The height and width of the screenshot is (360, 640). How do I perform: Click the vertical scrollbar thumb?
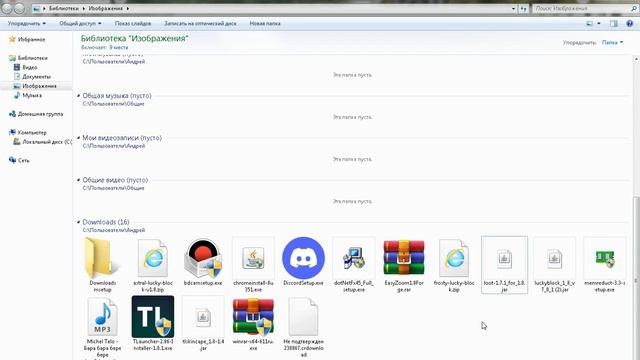click(x=636, y=278)
